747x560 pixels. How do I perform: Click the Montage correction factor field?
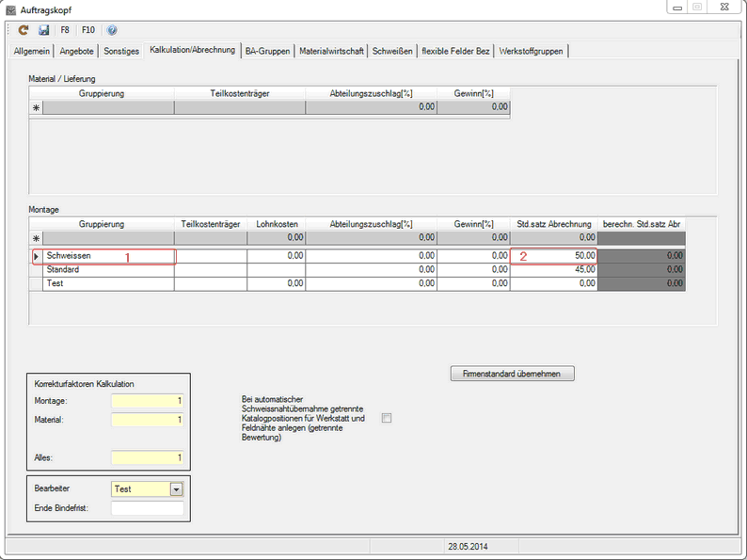(147, 401)
